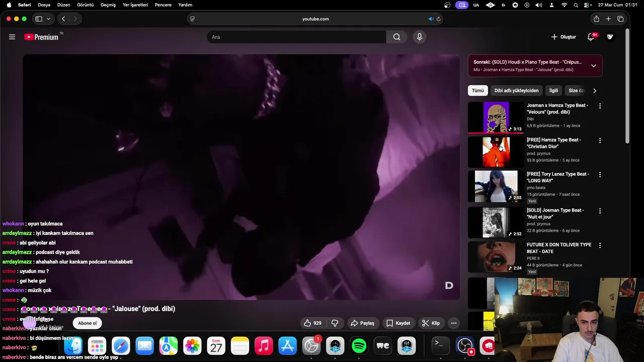Focus the Ara search field
The height and width of the screenshot is (362, 644).
tap(296, 37)
